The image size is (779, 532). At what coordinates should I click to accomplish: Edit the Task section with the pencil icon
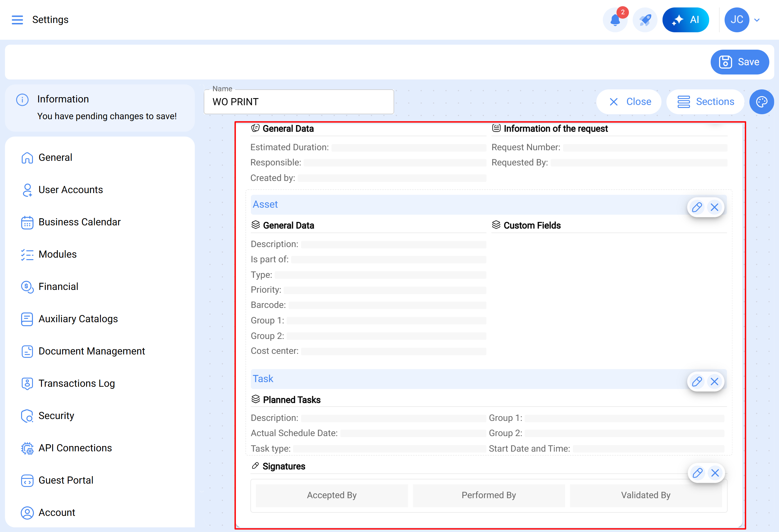pyautogui.click(x=697, y=381)
